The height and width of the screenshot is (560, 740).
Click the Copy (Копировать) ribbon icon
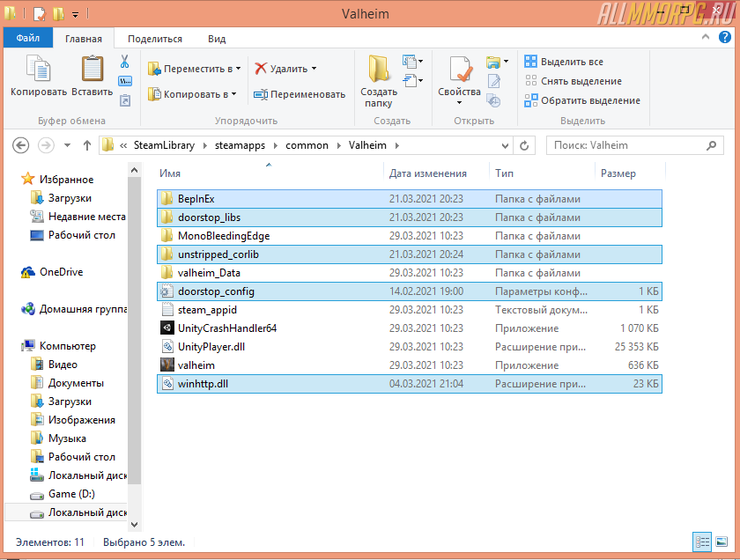point(39,69)
